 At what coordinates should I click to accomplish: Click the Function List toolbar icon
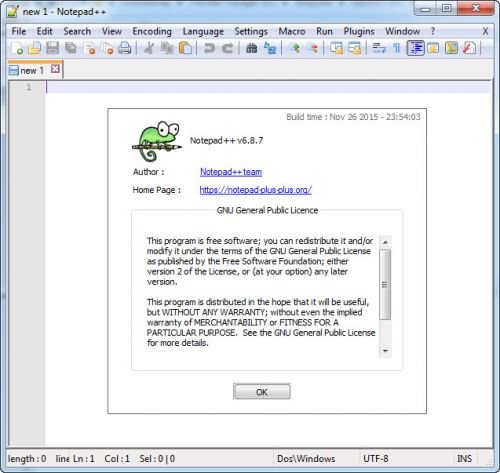coord(469,48)
